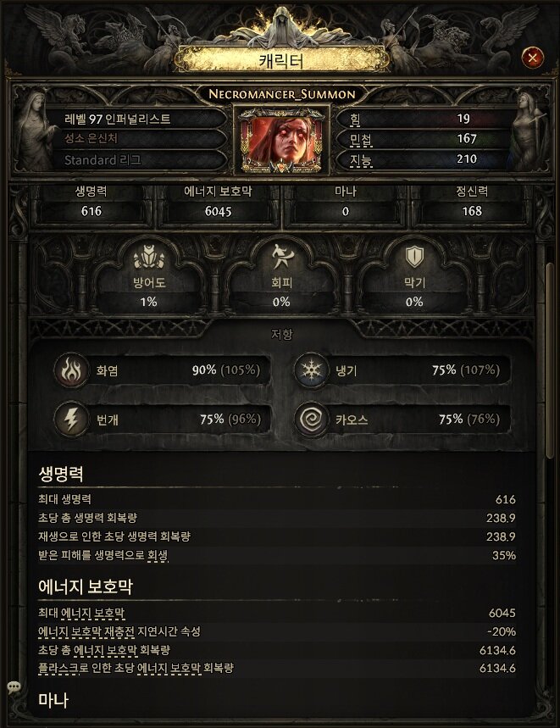
Task: Click the evasion (회피) icon
Action: click(x=281, y=257)
